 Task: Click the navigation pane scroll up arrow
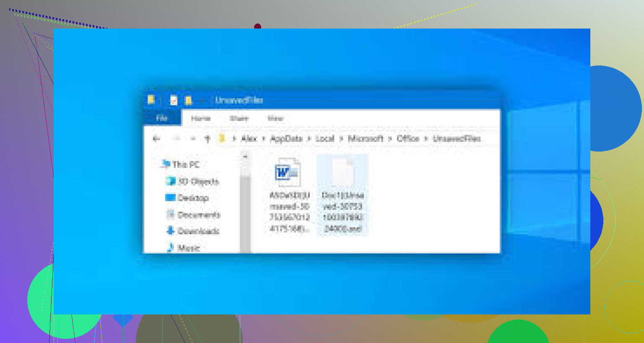pyautogui.click(x=245, y=157)
